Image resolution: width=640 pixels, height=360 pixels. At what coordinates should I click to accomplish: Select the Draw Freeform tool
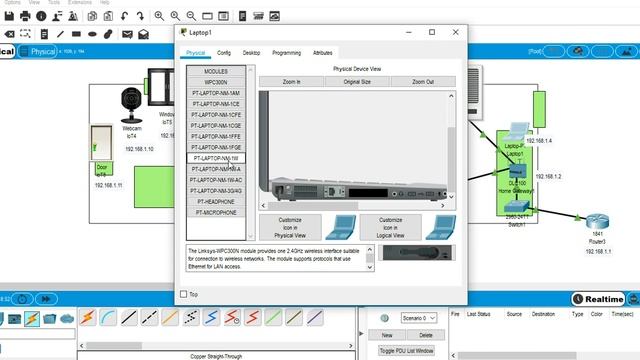coord(108,34)
